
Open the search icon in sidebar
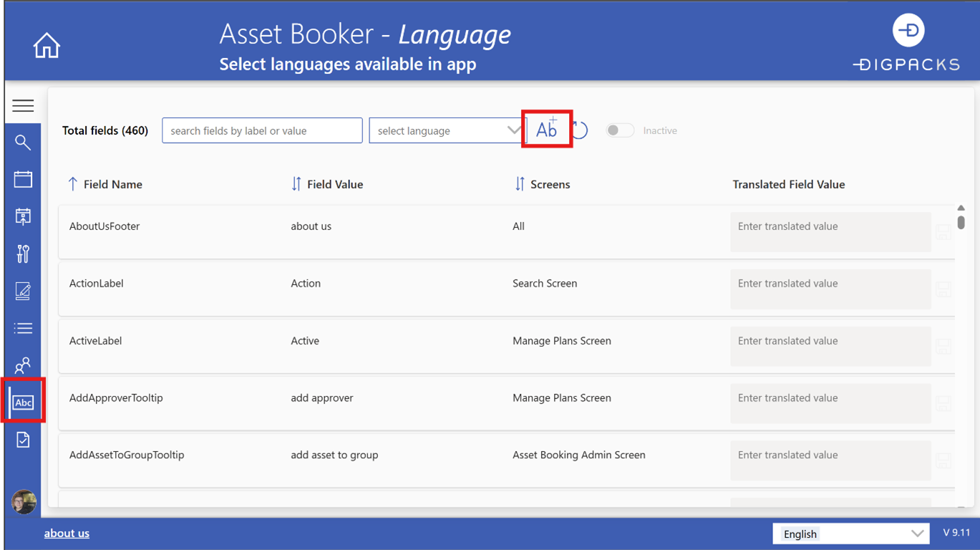point(23,143)
